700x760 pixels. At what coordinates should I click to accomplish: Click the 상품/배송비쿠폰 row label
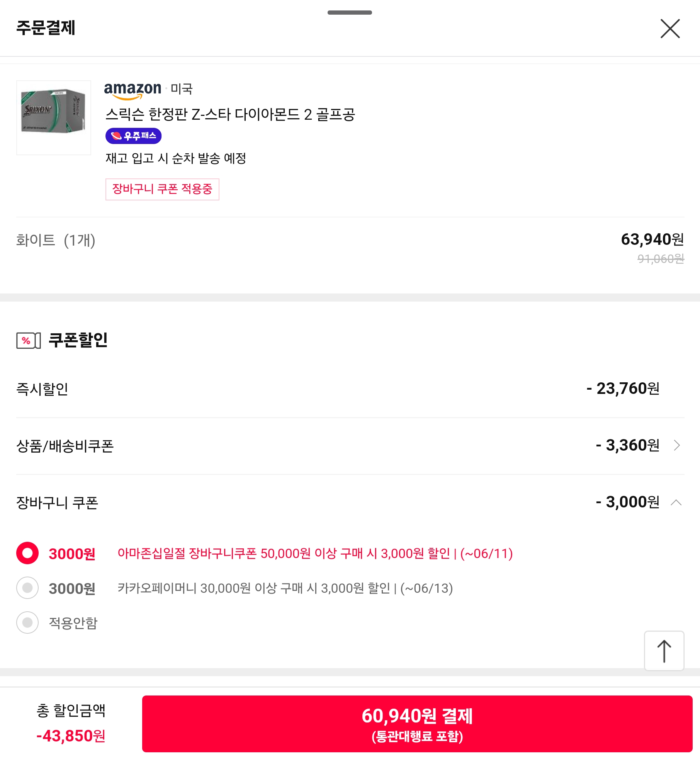coord(65,446)
